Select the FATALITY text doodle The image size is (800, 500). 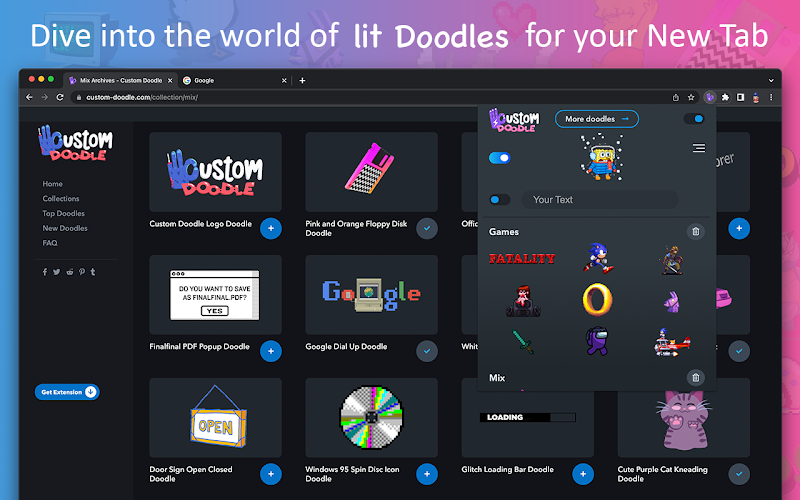(522, 259)
